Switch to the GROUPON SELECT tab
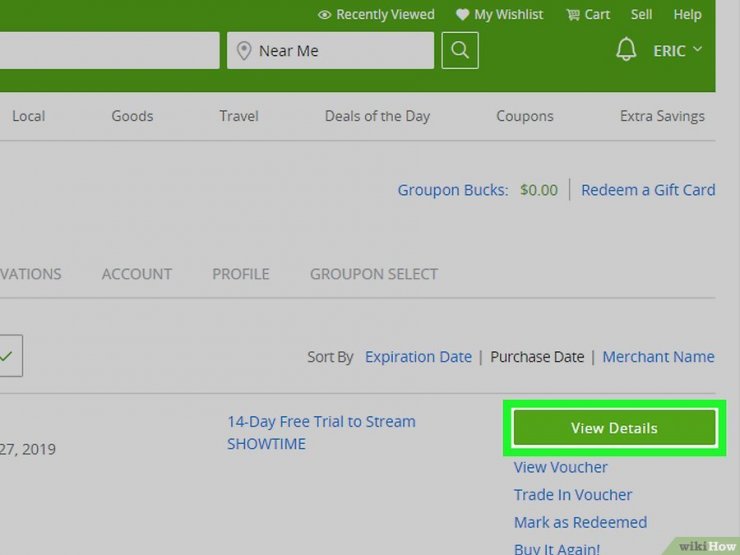The width and height of the screenshot is (740, 555). tap(374, 274)
